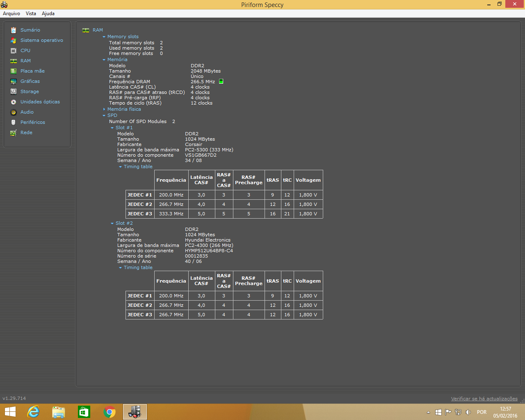The width and height of the screenshot is (525, 420).
Task: Collapse the SPD section
Action: pyautogui.click(x=104, y=116)
